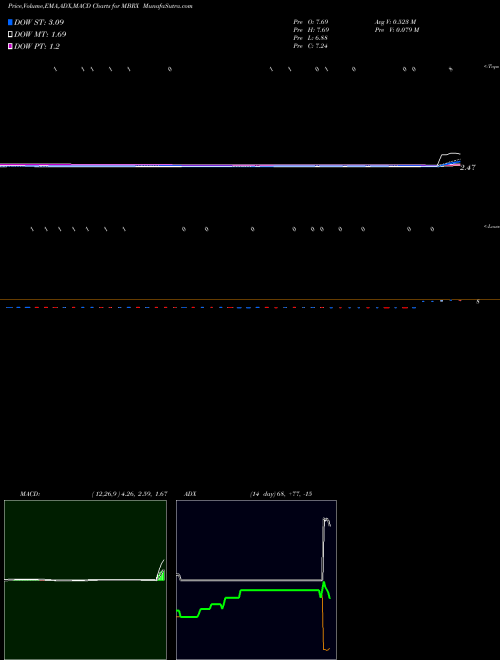Select the 'DOW ST: 3.09' label
This screenshot has height=660, width=500.
coord(39,22)
